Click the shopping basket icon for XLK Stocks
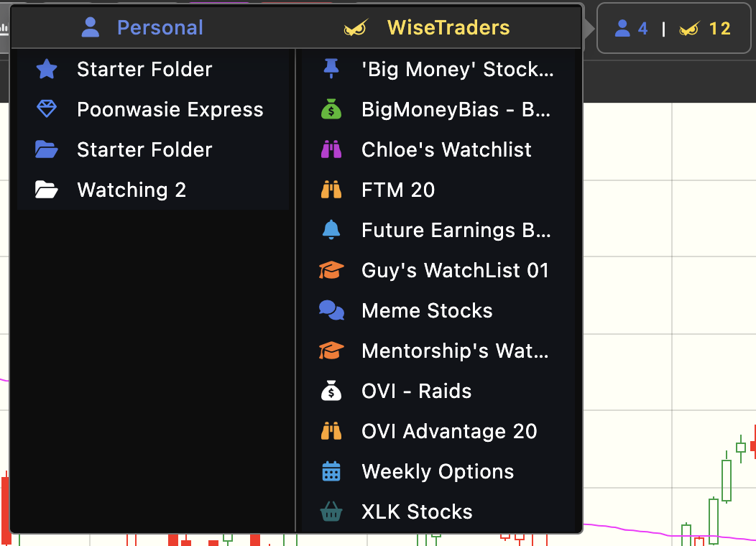Image resolution: width=756 pixels, height=546 pixels. tap(331, 512)
